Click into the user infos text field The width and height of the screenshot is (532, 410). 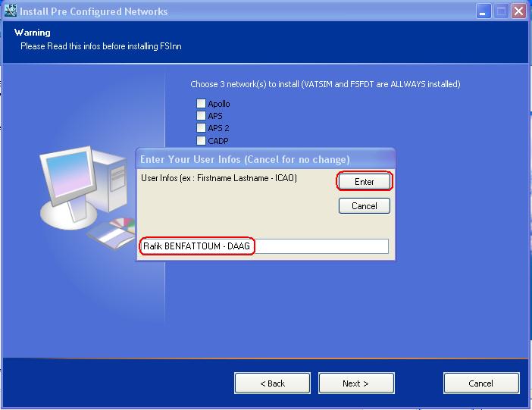point(264,246)
